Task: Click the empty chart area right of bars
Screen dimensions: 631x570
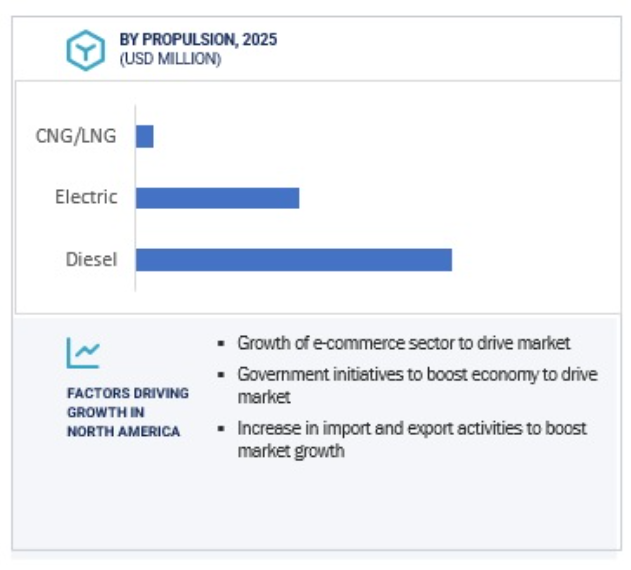Action: coord(535,197)
